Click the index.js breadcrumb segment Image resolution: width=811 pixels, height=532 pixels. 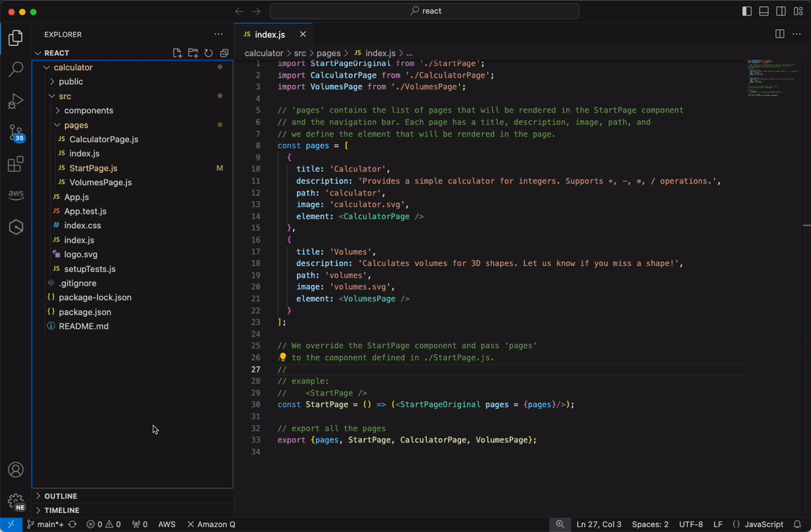pos(375,53)
